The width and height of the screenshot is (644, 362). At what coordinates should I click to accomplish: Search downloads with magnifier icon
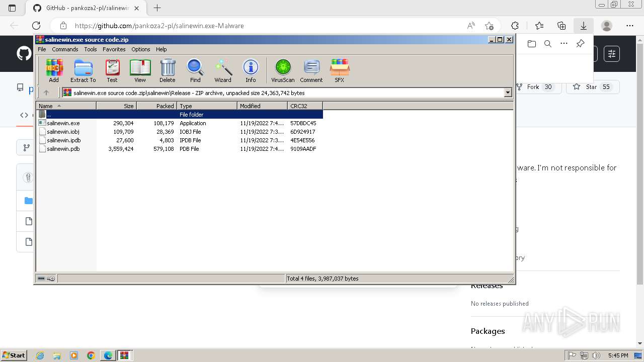(548, 44)
